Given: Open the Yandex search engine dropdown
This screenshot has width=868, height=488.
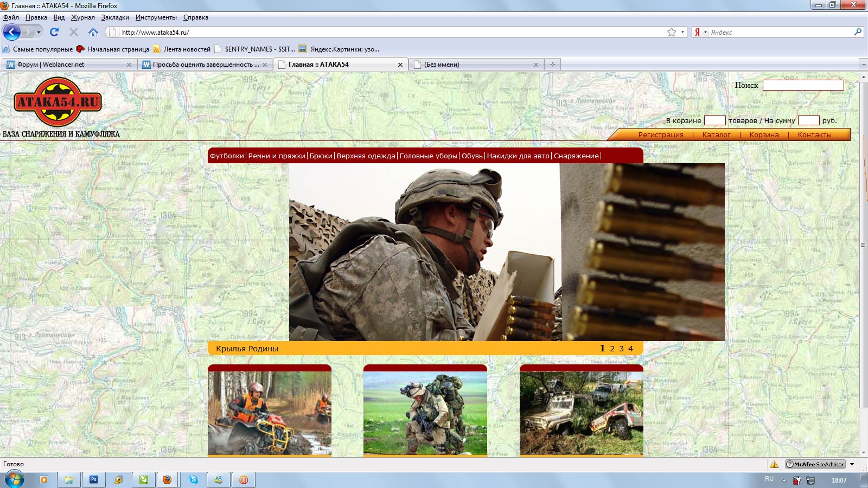Looking at the screenshot, I should click(x=700, y=33).
